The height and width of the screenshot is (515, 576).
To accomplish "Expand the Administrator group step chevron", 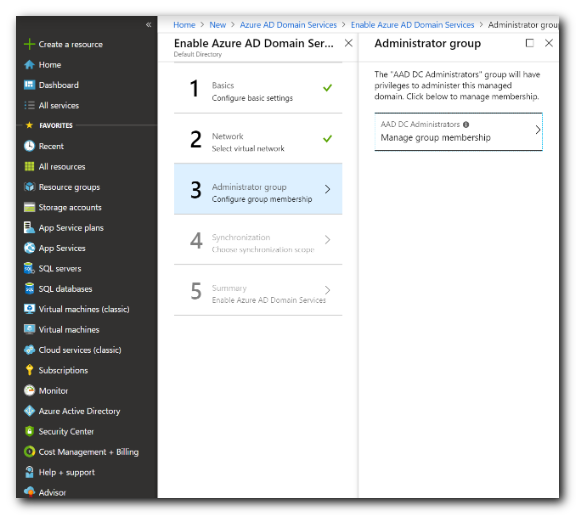I will coord(327,189).
